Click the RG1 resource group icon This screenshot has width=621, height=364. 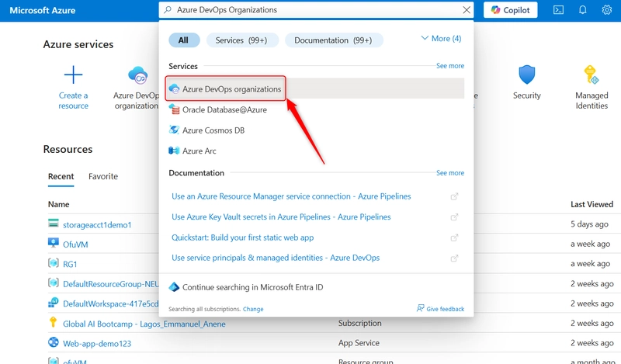tap(53, 262)
